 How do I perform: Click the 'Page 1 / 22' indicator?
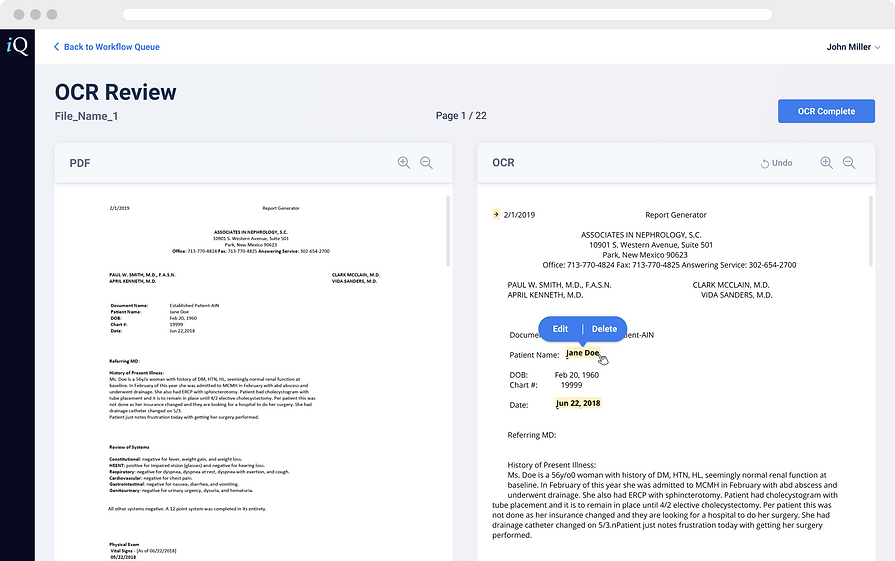[x=461, y=116]
